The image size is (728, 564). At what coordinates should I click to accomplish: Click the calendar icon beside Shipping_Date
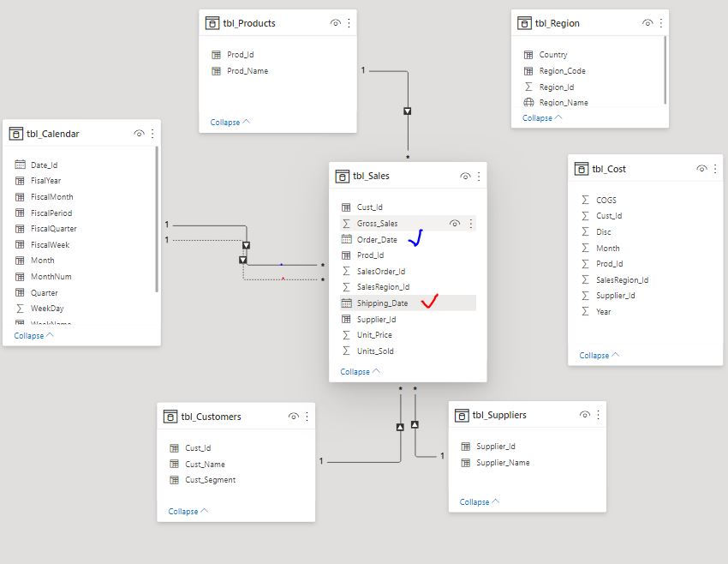[345, 303]
